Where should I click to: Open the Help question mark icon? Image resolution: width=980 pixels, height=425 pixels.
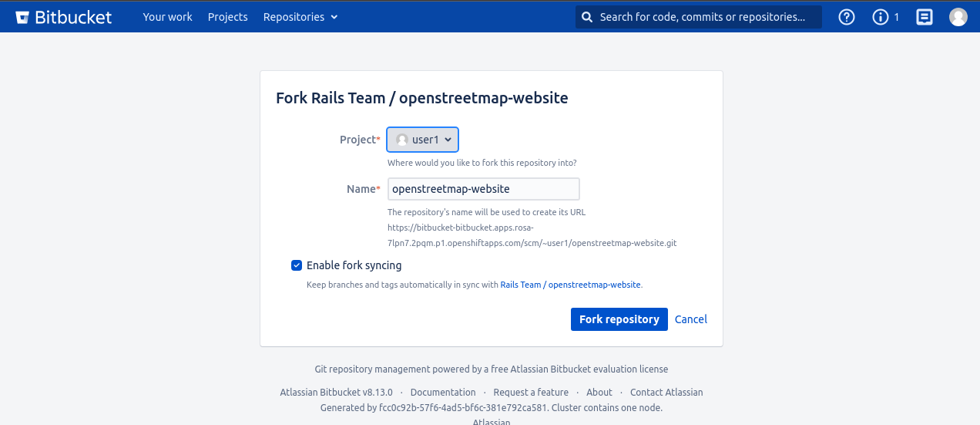(847, 17)
